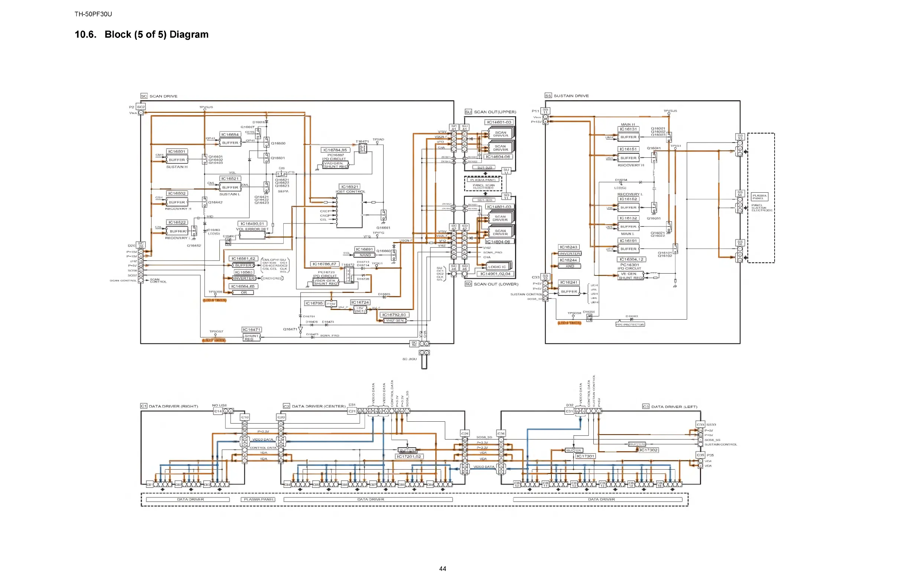Image resolution: width=909 pixels, height=588 pixels.
Task: Click the VHIZ GEN. block
Action: click(395, 321)
